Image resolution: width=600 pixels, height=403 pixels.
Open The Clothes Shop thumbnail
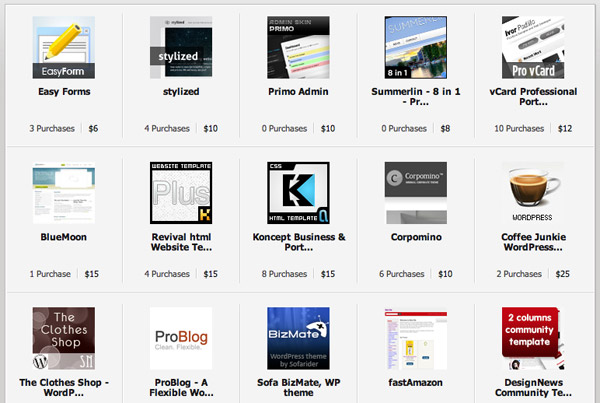pos(64,338)
